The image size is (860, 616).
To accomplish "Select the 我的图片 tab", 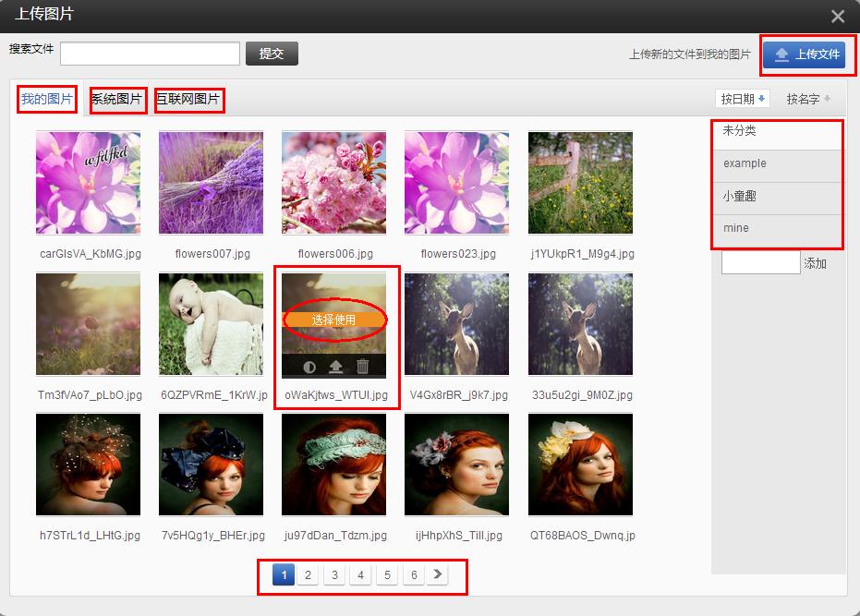I will tap(47, 99).
